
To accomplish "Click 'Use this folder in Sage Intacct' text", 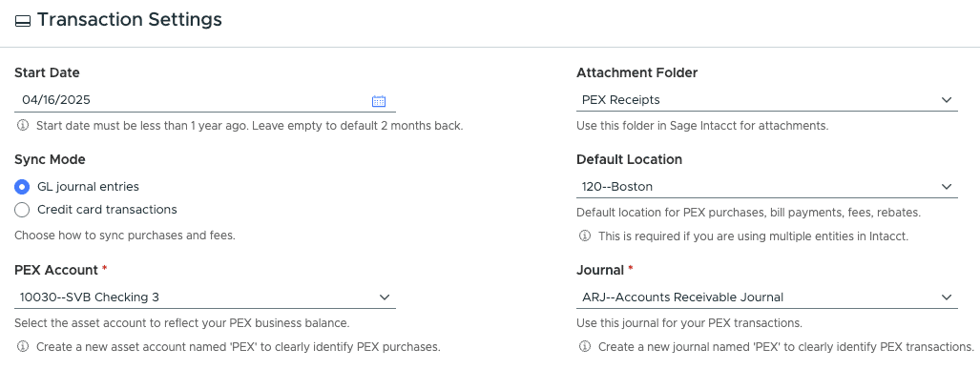I will pyautogui.click(x=702, y=126).
